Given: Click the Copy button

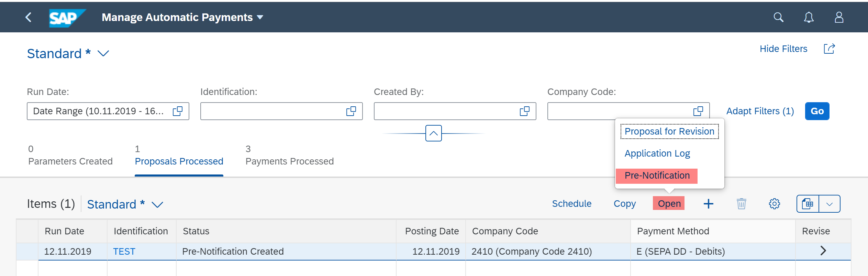Looking at the screenshot, I should click(624, 204).
